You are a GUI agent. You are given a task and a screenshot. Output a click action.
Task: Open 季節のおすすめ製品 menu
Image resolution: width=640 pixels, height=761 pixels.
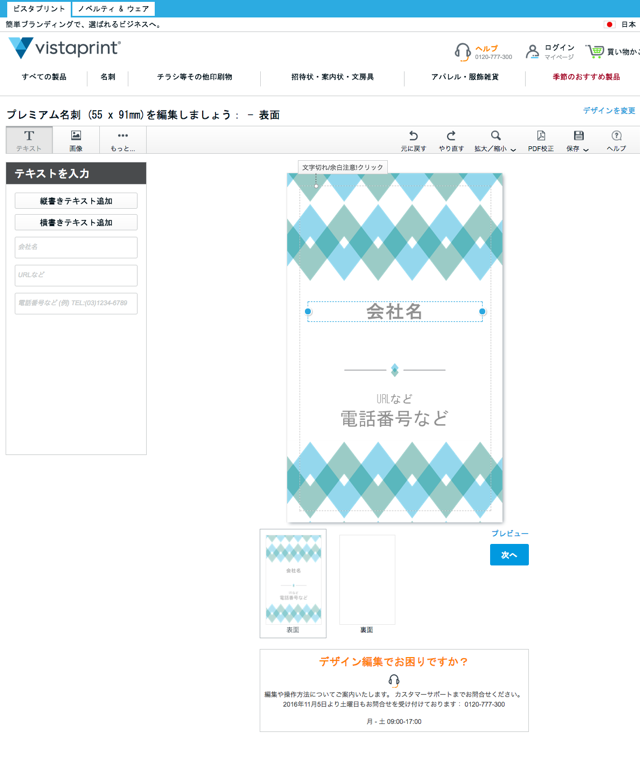[586, 77]
